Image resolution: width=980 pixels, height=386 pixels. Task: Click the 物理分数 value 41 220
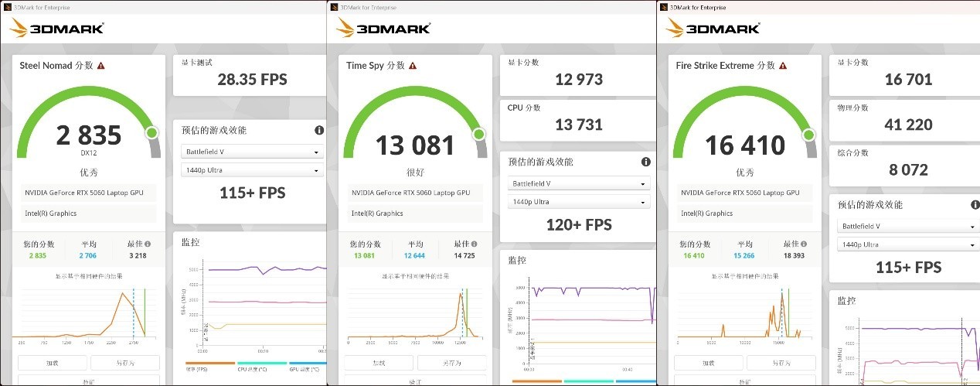tap(908, 125)
